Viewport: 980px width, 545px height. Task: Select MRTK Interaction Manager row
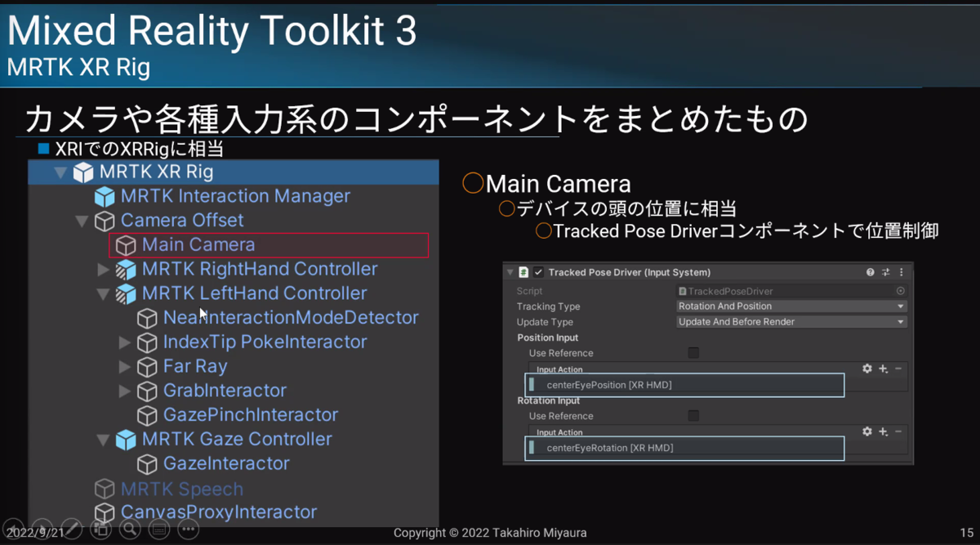tap(234, 197)
